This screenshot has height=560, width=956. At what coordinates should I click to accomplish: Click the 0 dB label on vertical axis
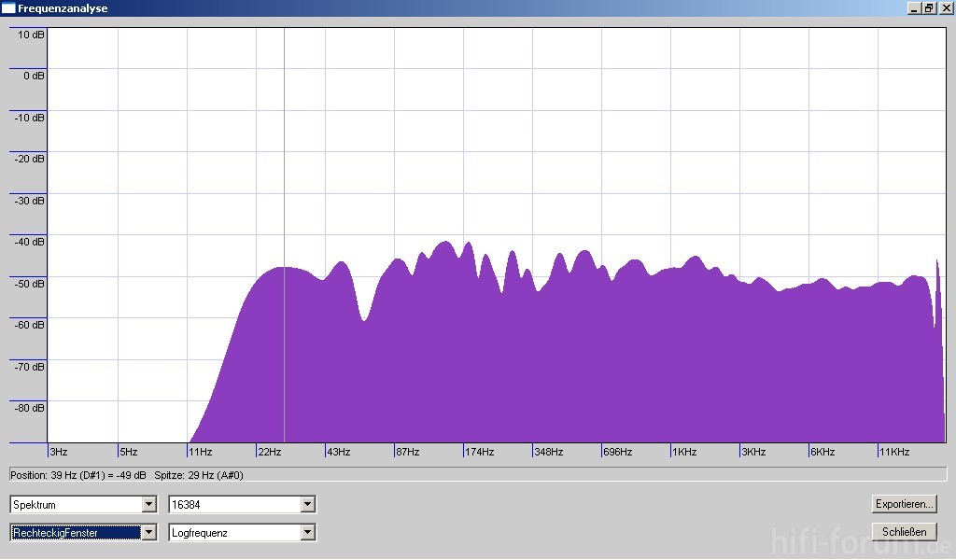pos(33,76)
